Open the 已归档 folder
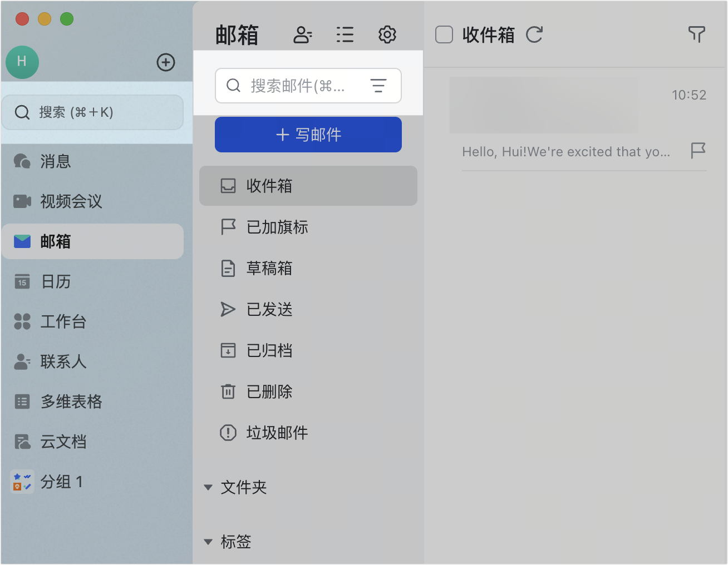Viewport: 728px width, 565px height. point(308,350)
